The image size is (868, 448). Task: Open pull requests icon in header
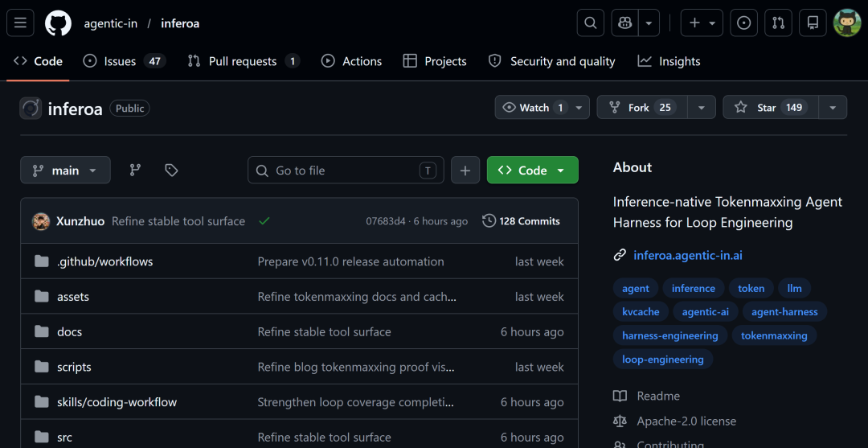(x=778, y=23)
